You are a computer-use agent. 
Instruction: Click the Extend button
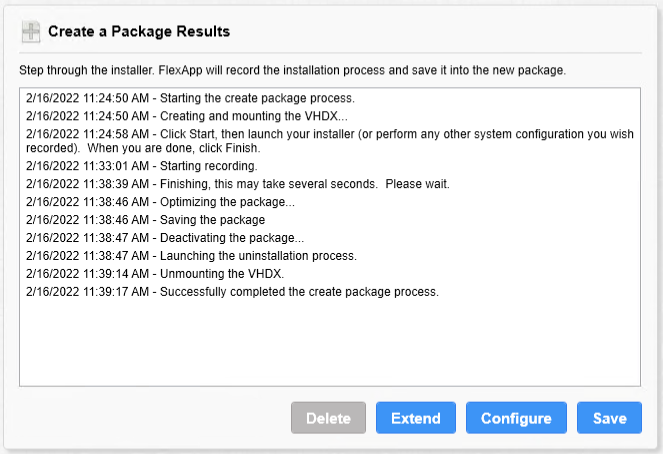click(416, 418)
